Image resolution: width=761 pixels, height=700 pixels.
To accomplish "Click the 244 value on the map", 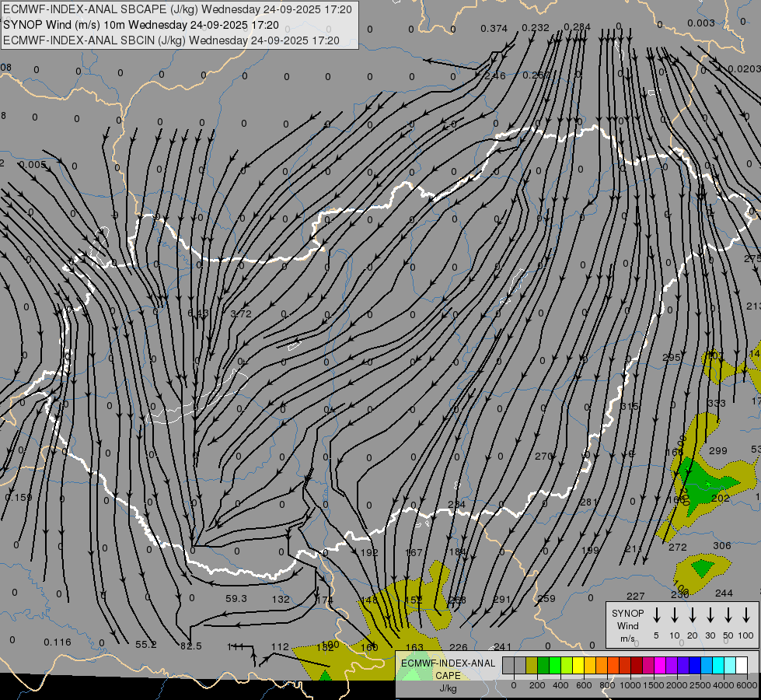I will (x=724, y=593).
